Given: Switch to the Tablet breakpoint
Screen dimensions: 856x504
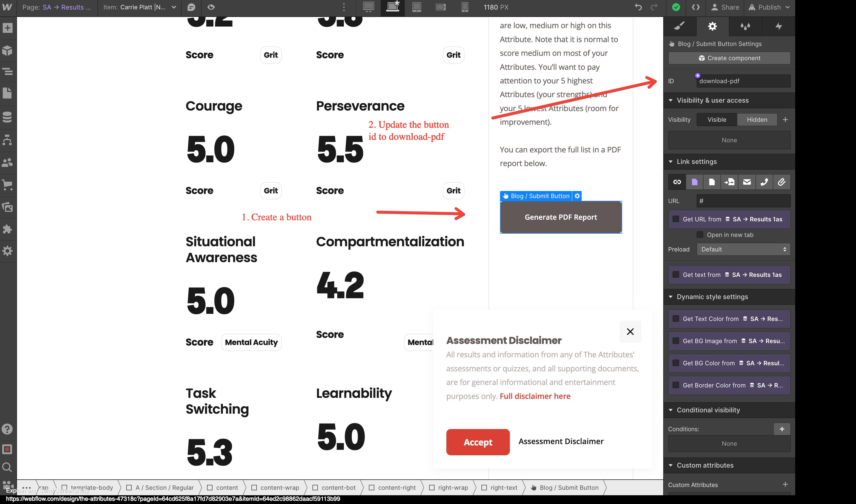Looking at the screenshot, I should pos(417,7).
